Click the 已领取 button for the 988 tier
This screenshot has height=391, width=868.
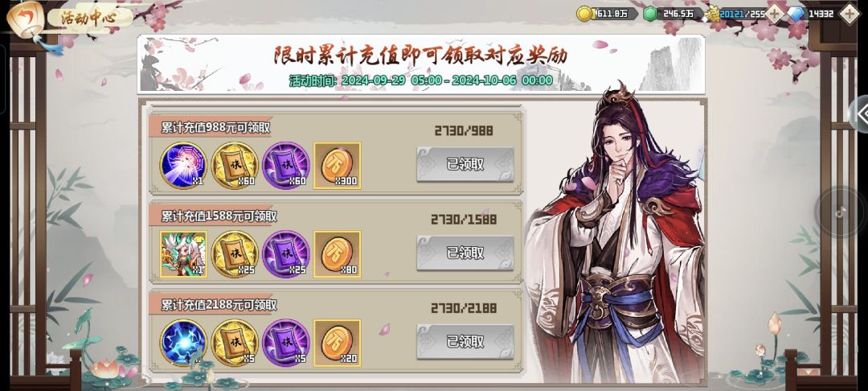465,164
